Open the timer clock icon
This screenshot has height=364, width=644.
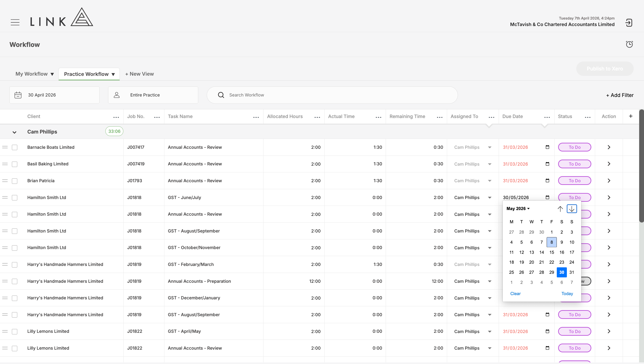[629, 44]
